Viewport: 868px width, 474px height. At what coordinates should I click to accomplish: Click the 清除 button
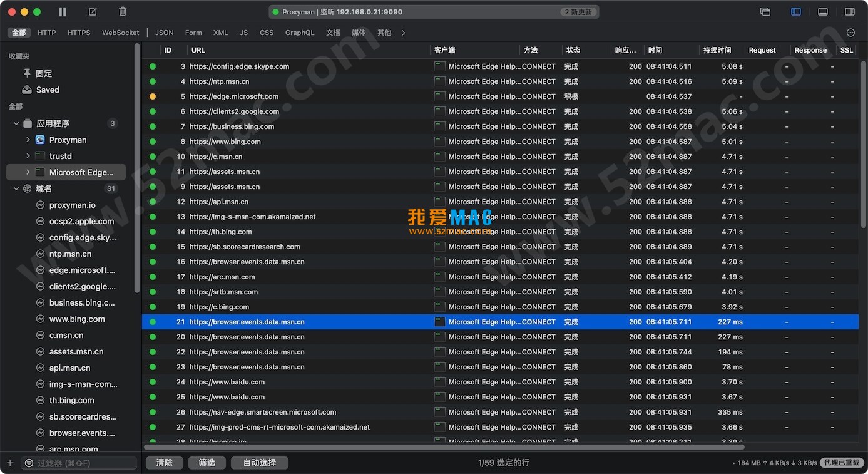(x=165, y=463)
